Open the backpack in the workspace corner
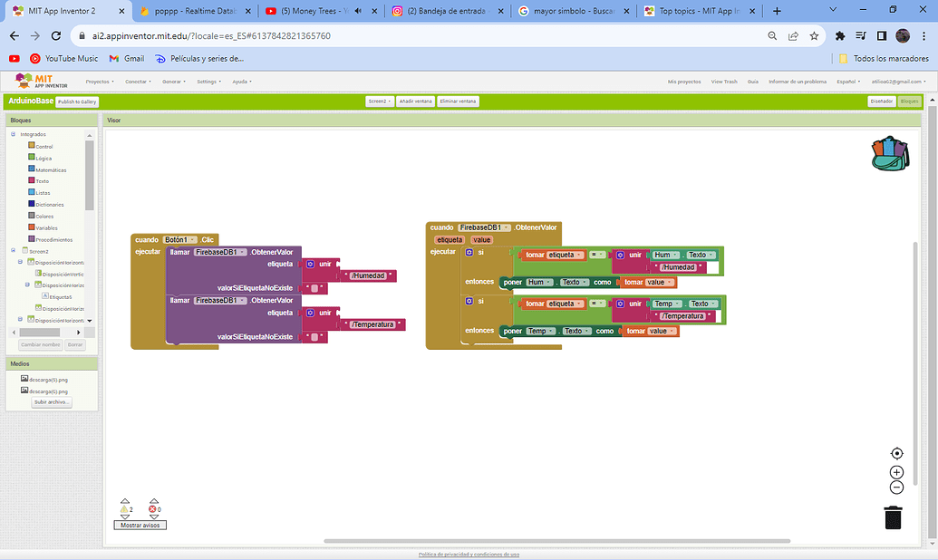 [x=891, y=154]
